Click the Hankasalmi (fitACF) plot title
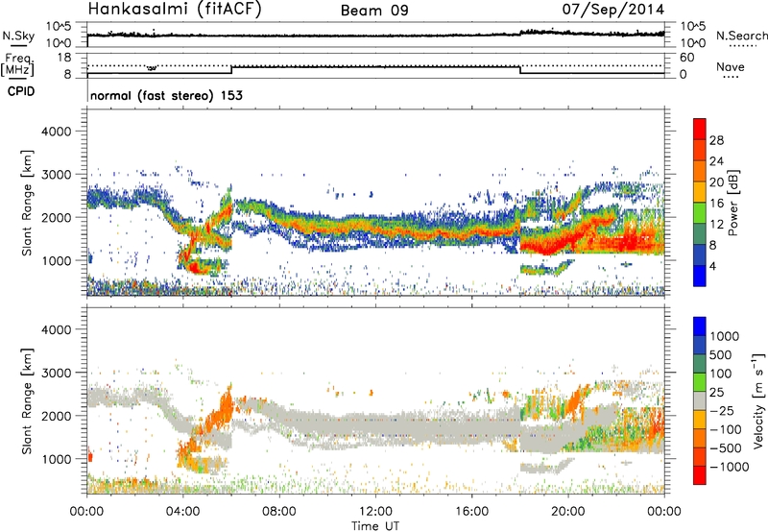The height and width of the screenshot is (532, 768). tap(175, 9)
